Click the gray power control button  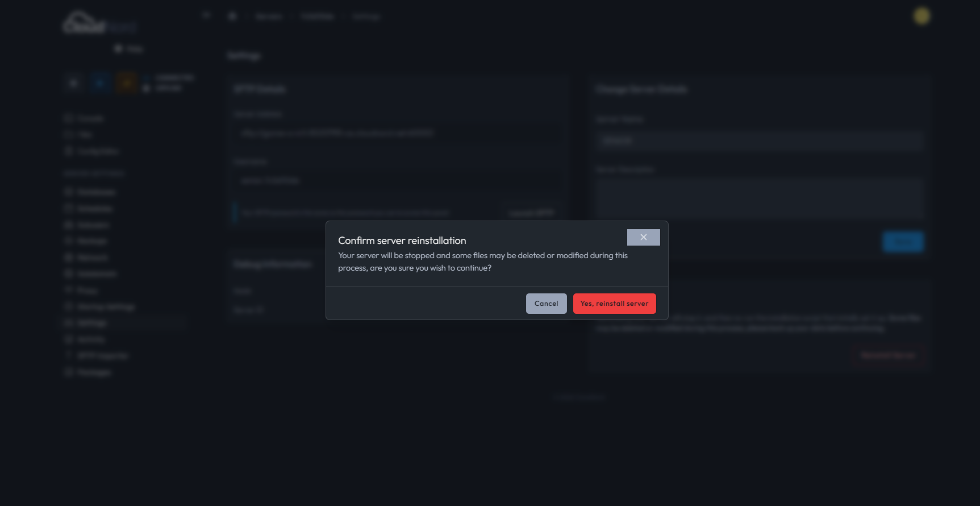click(74, 83)
